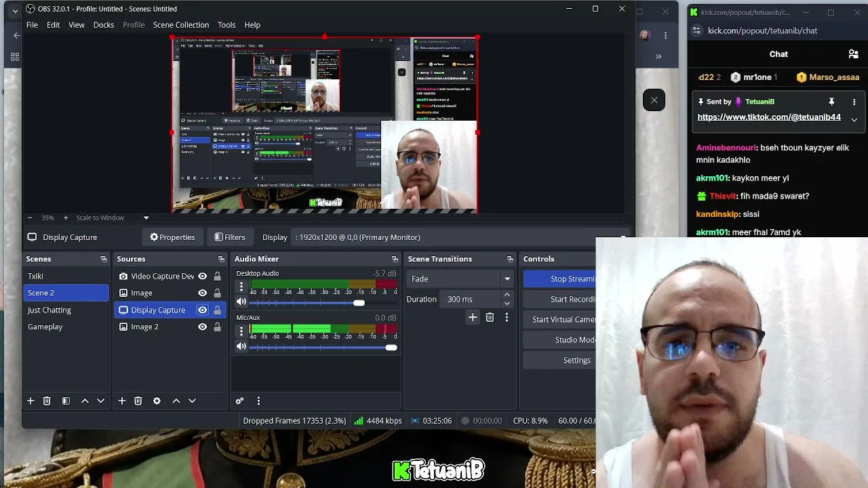868x488 pixels.
Task: Zoom out the preview with minus icon
Action: pyautogui.click(x=30, y=218)
